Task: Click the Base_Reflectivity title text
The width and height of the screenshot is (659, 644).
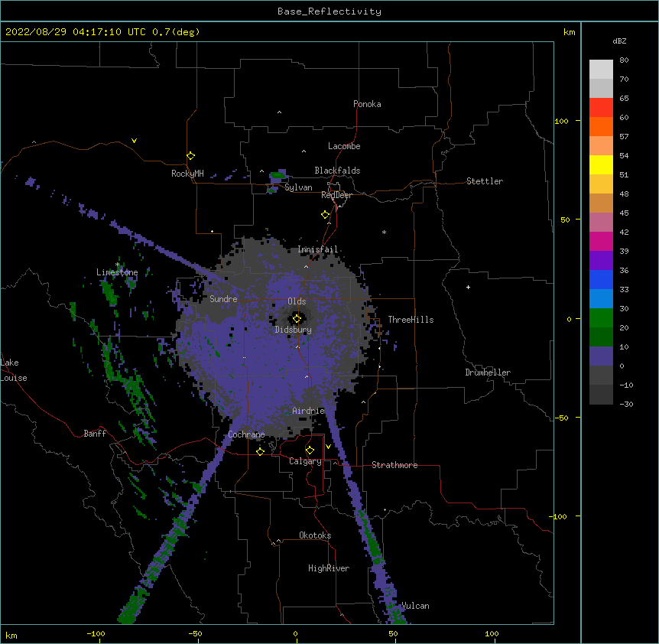Action: pos(329,11)
